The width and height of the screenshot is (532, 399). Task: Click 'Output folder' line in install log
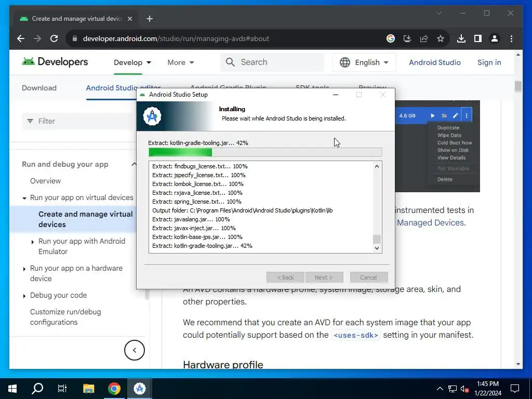tap(242, 210)
